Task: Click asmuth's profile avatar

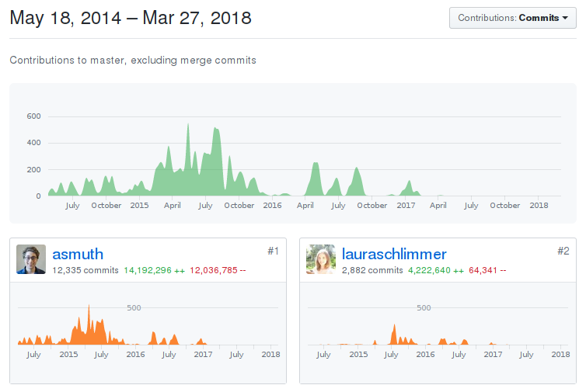Action: (x=31, y=259)
